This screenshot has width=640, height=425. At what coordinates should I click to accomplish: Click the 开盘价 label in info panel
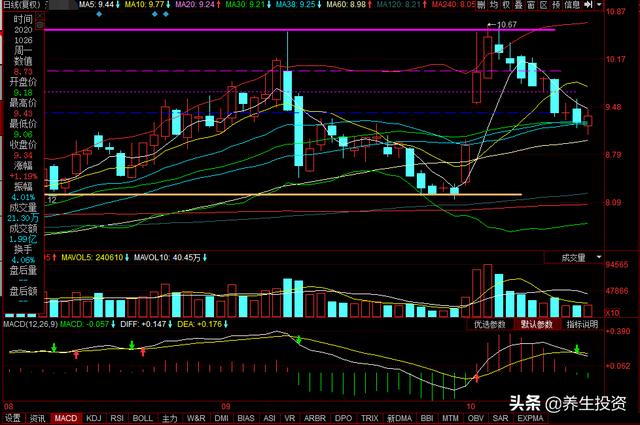point(23,82)
